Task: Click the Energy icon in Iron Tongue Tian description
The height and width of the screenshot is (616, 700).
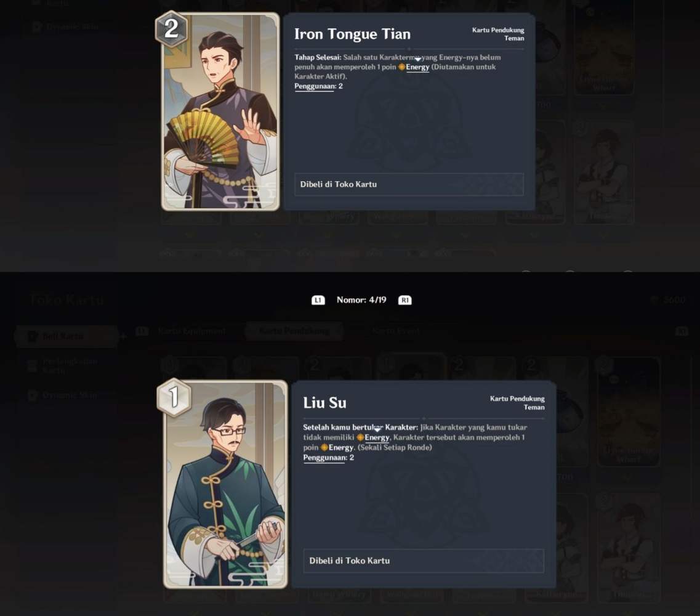Action: [401, 67]
